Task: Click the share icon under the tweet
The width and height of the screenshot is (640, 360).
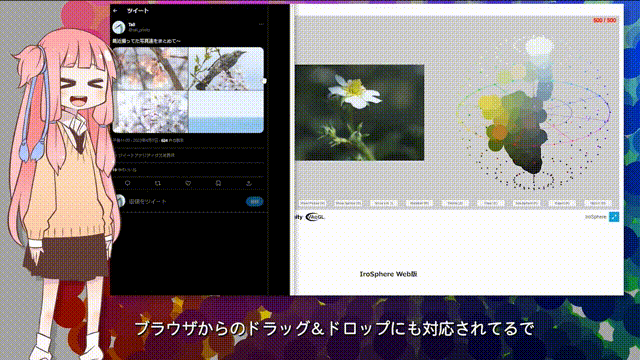Action: [249, 184]
